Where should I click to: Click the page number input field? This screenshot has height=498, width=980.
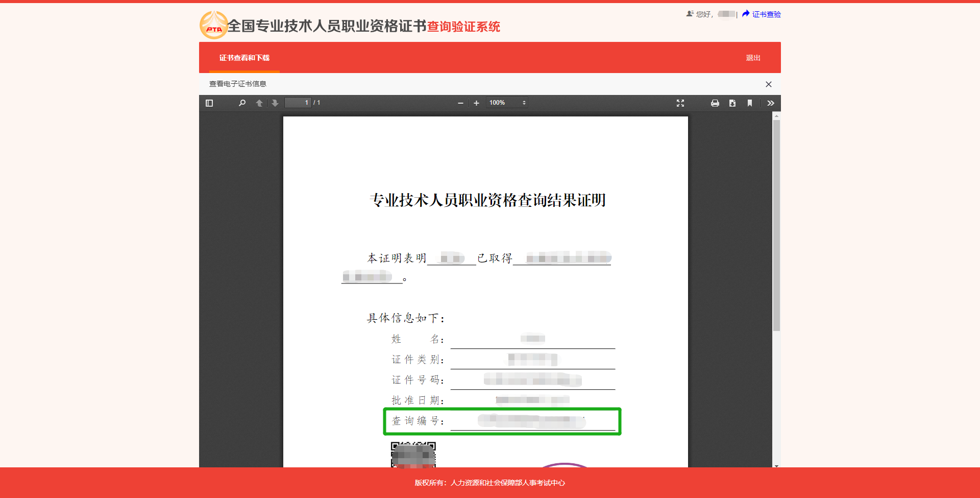pyautogui.click(x=298, y=103)
